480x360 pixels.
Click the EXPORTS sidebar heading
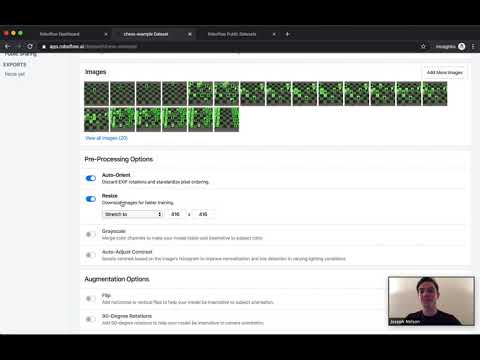tap(15, 65)
